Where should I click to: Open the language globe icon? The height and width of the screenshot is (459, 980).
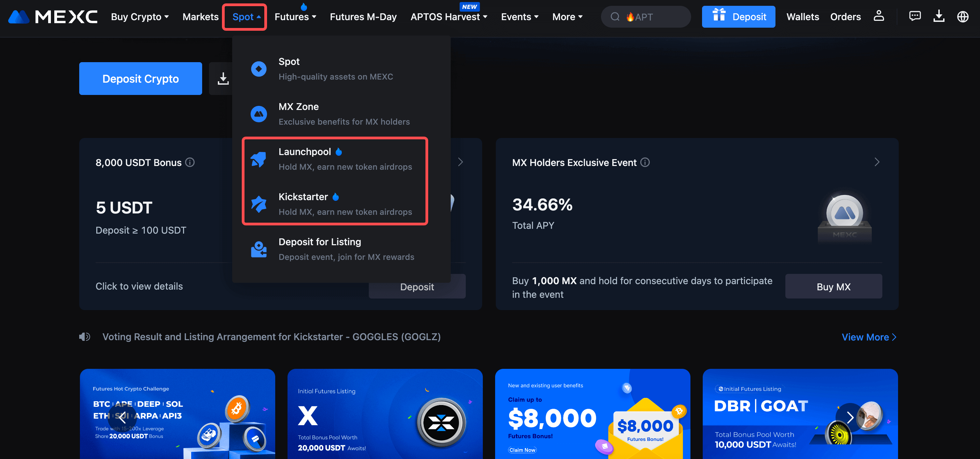963,17
